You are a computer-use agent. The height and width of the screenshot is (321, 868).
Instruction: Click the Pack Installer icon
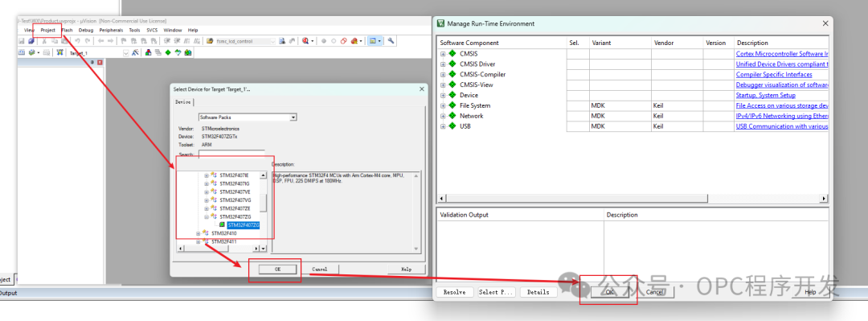(187, 52)
